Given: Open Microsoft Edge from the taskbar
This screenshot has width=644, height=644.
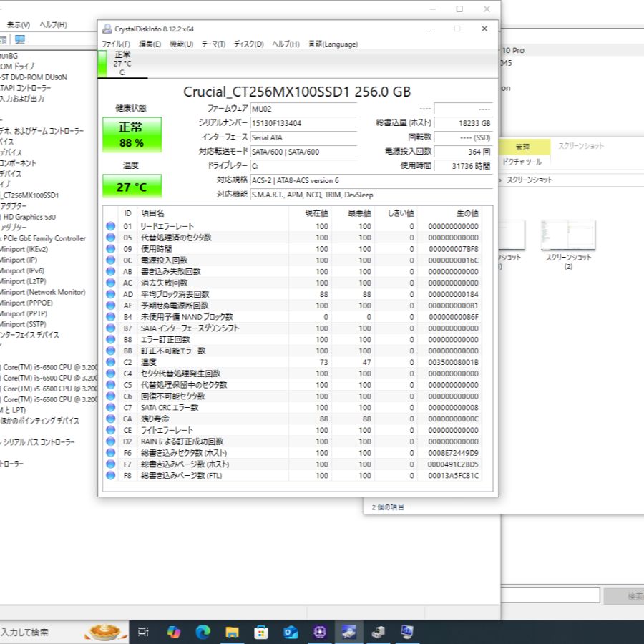Looking at the screenshot, I should pos(203,632).
